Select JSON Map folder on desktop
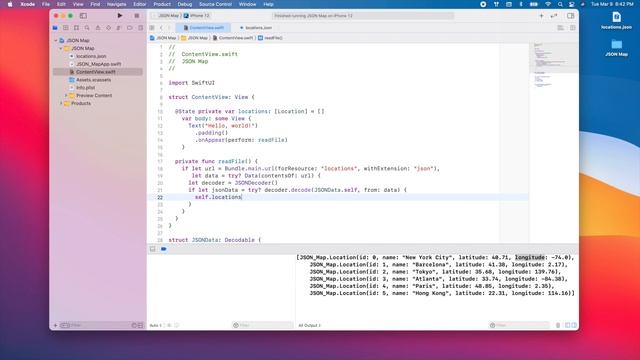Screen dimensions: 640x360 click(x=616, y=48)
